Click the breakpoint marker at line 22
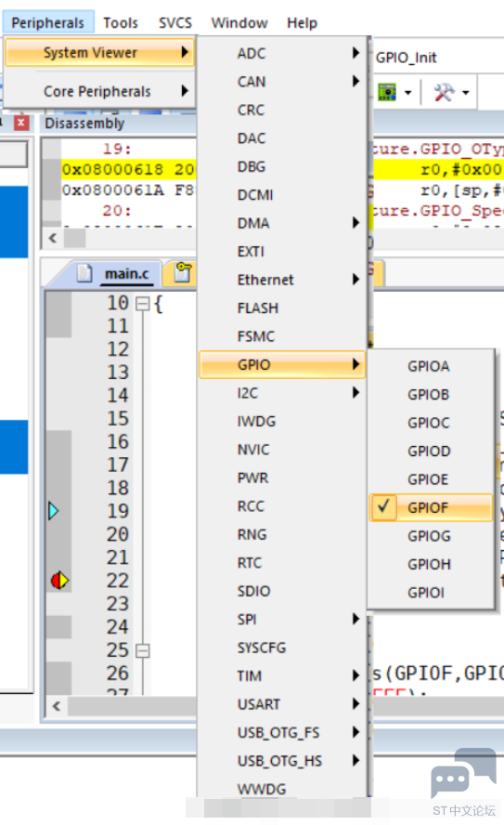Image resolution: width=504 pixels, height=825 pixels. (x=59, y=581)
